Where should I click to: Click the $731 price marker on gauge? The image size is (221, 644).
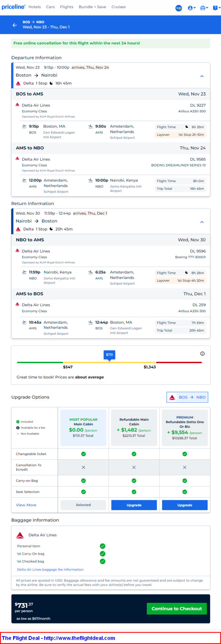(109, 355)
